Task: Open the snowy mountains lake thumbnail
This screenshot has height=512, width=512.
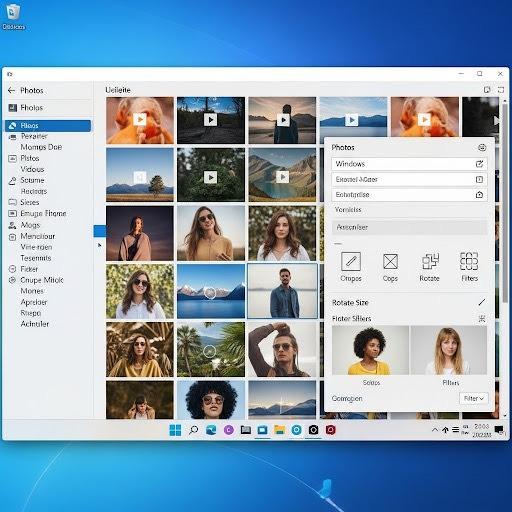Action: (x=211, y=291)
